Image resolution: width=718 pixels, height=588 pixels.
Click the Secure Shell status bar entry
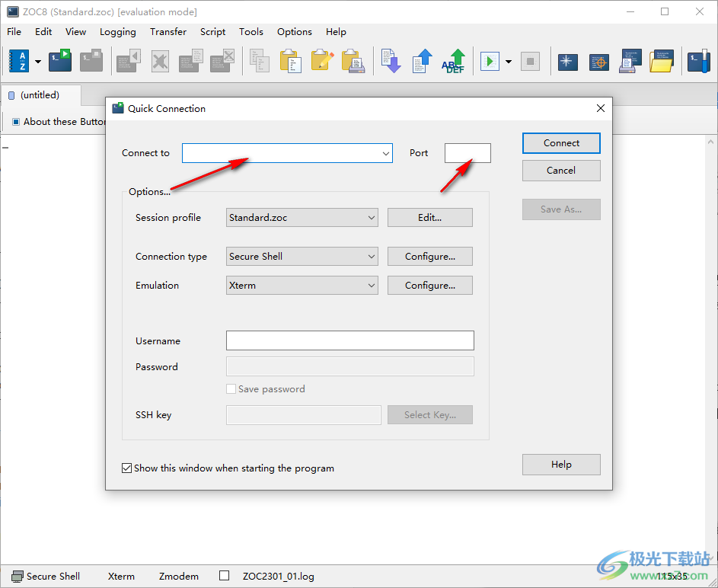coord(46,576)
